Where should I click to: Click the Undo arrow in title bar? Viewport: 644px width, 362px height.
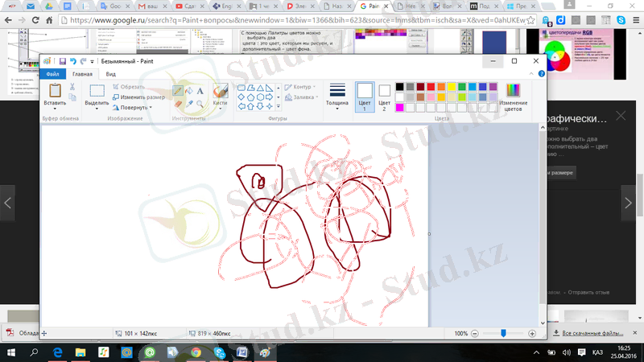click(72, 61)
